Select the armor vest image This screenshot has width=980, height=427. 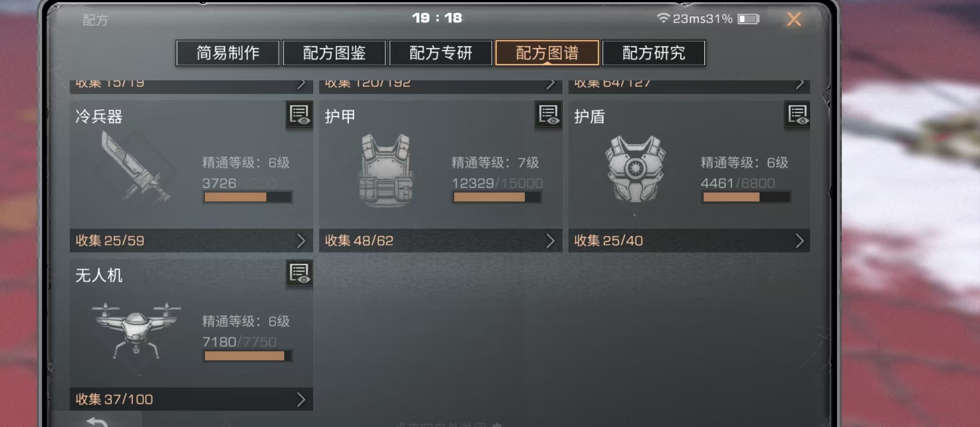[386, 170]
